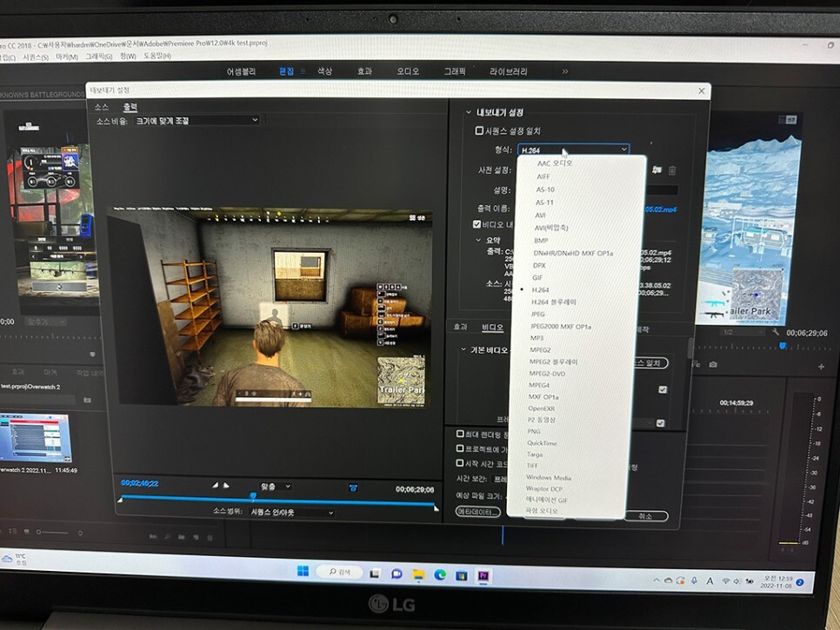Switch to the 출력 tab
This screenshot has width=840, height=630.
pos(130,107)
